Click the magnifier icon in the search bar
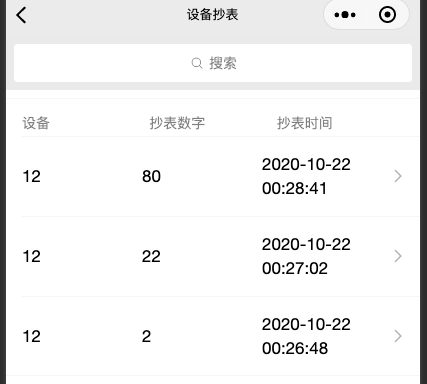This screenshot has height=384, width=427. pos(197,63)
